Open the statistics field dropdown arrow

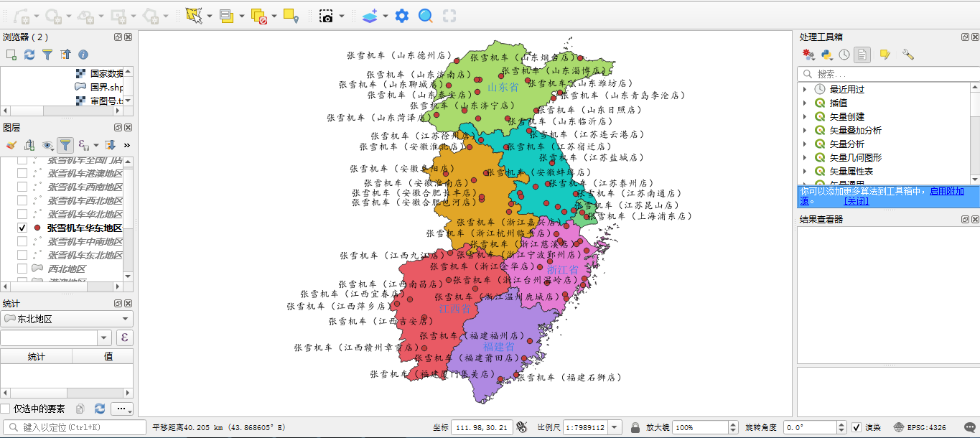point(105,338)
